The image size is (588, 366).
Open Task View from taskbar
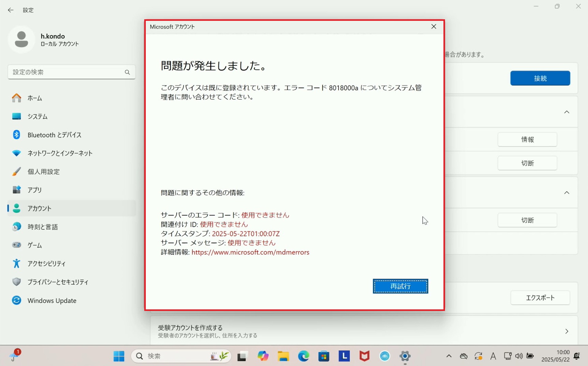click(x=242, y=356)
